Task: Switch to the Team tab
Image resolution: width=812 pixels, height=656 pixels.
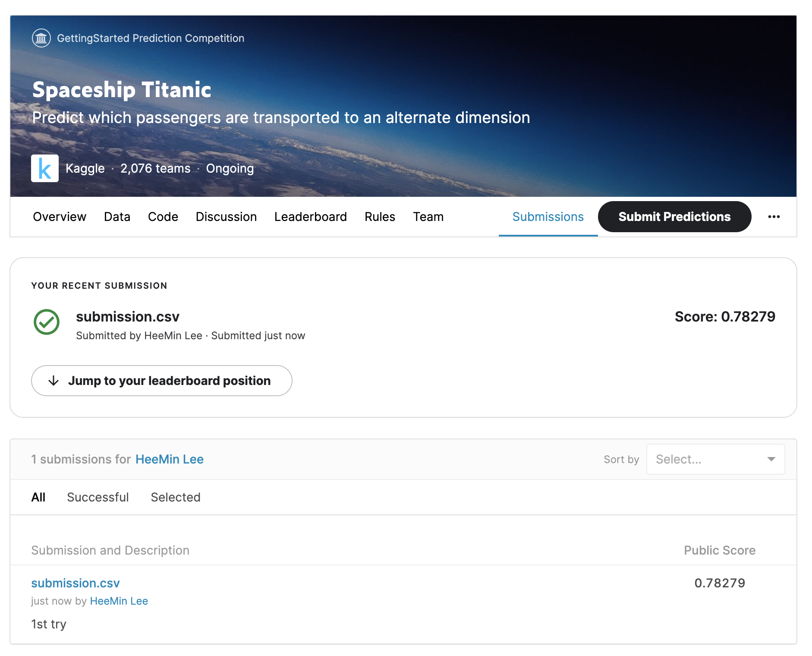Action: click(x=428, y=217)
